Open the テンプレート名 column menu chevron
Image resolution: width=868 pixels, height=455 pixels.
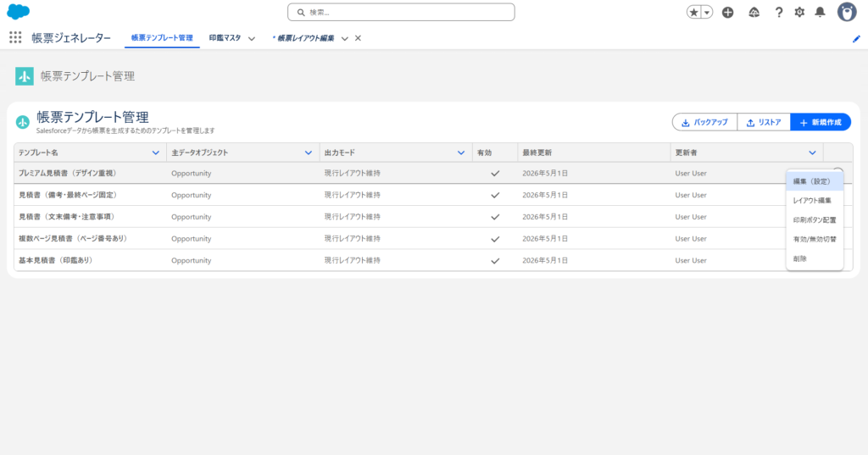tap(156, 153)
